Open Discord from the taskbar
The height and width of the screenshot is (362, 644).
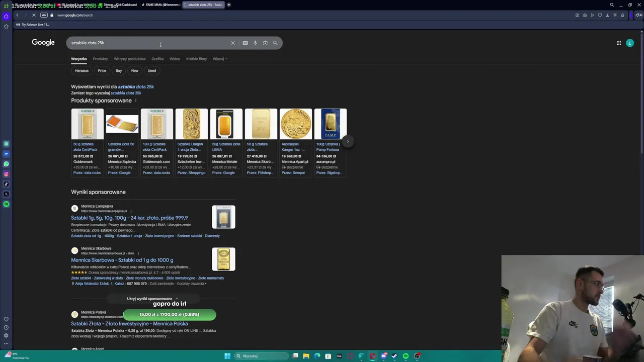point(383,356)
